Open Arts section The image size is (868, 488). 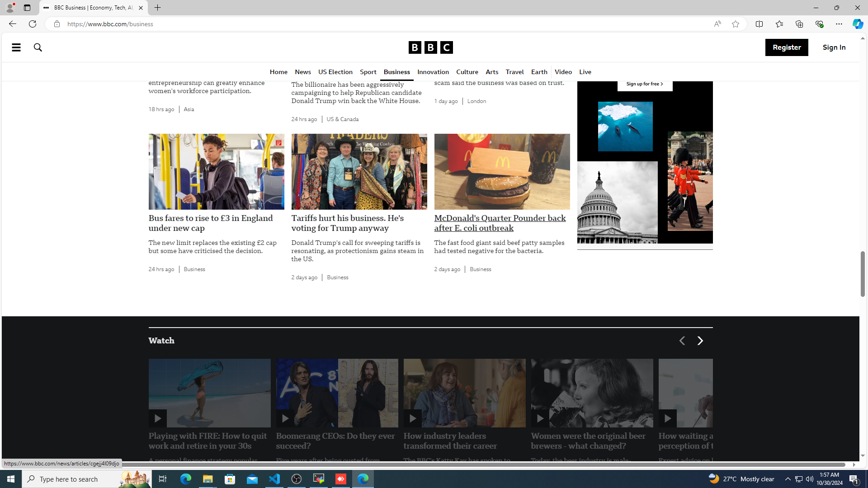tap(492, 72)
